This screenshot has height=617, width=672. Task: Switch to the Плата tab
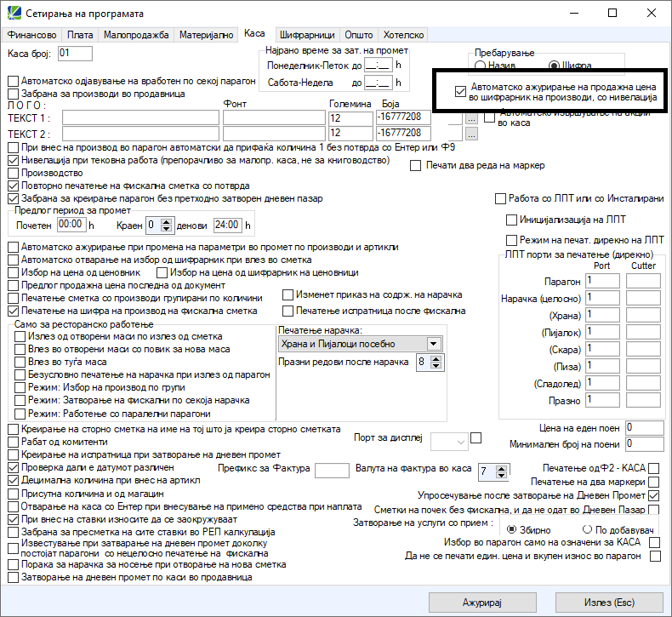[80, 35]
